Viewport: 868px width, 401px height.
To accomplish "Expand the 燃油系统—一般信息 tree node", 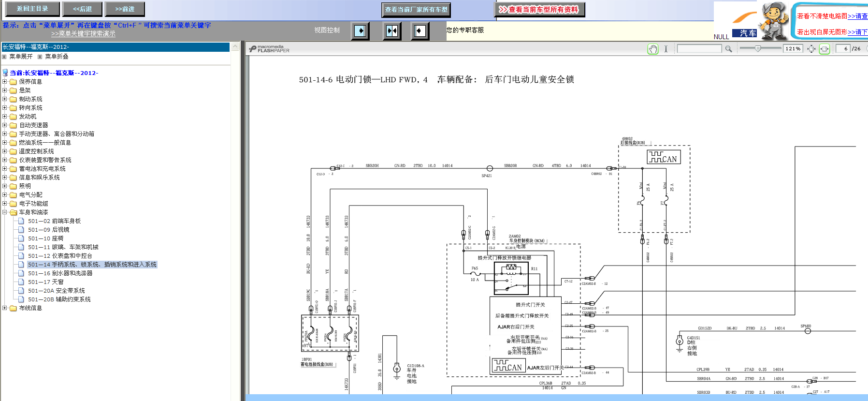I will (x=5, y=143).
